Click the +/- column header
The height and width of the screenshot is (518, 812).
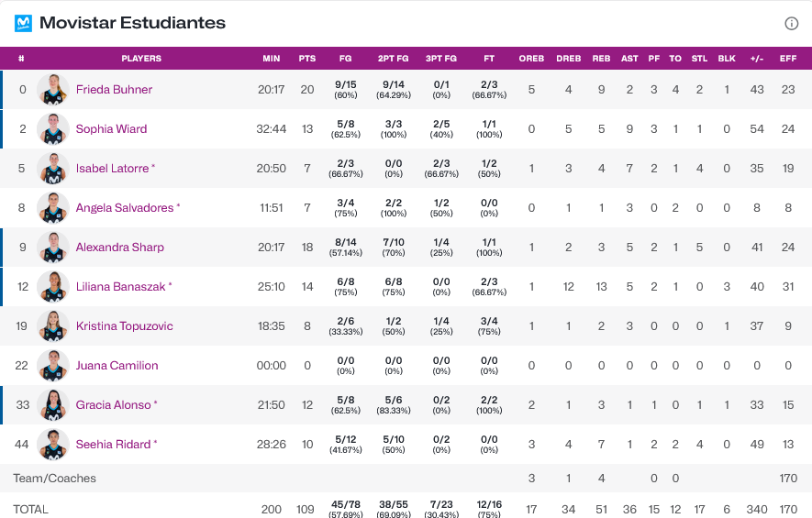point(757,59)
